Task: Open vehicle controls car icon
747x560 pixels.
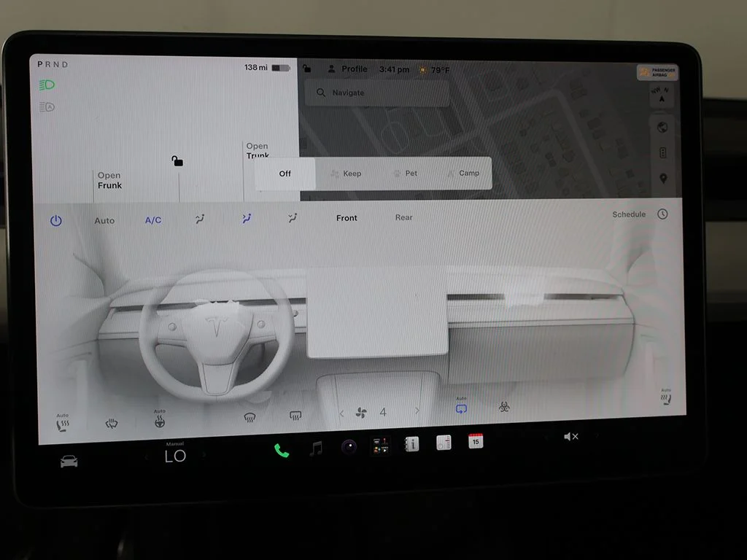Action: point(69,462)
